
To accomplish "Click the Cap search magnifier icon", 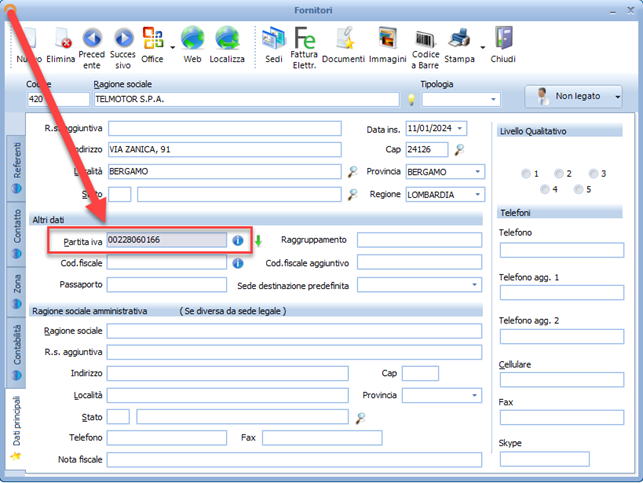I will pos(459,150).
